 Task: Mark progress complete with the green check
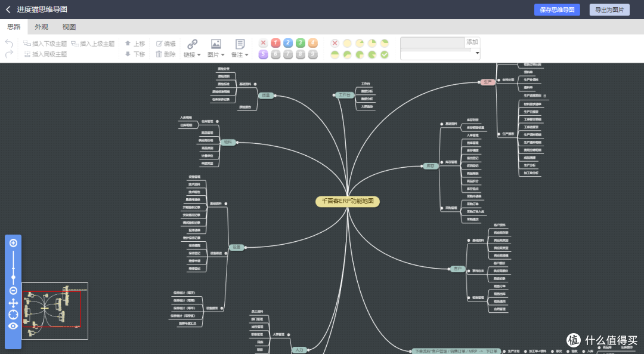pos(385,54)
